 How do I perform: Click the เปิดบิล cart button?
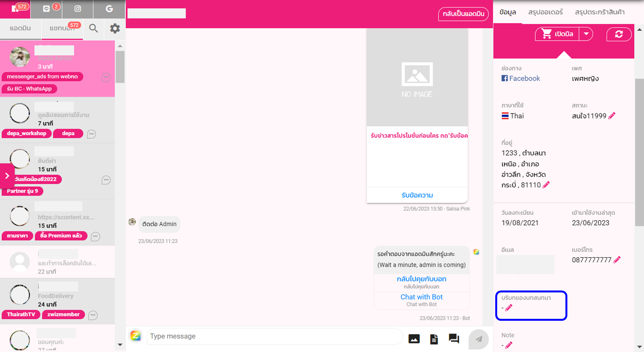click(x=557, y=34)
